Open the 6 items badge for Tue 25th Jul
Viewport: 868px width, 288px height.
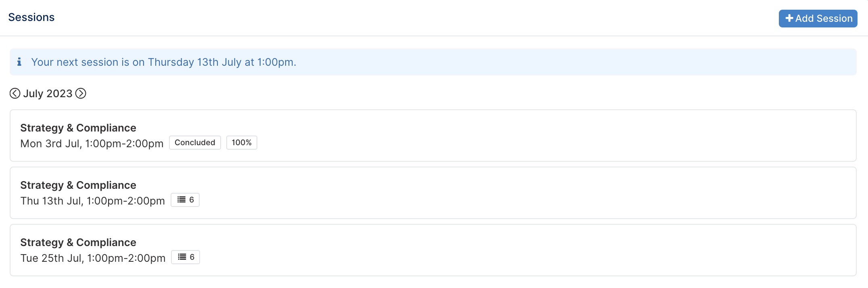[x=186, y=257]
